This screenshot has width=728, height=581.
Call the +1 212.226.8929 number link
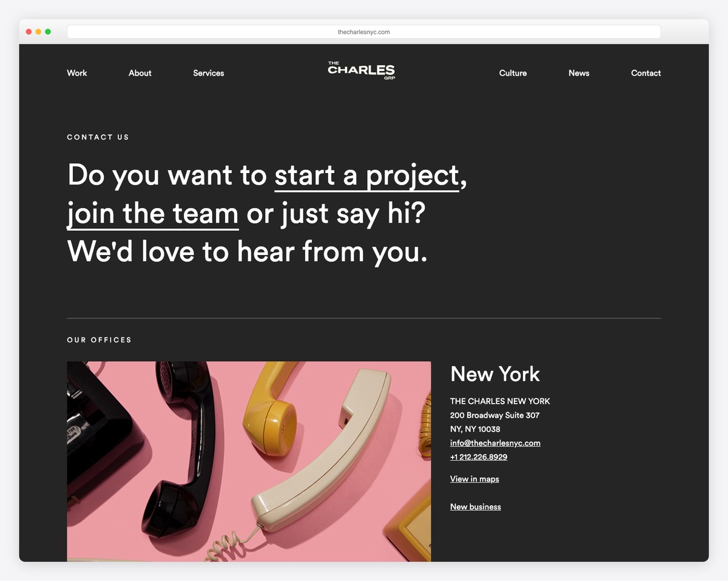(x=479, y=457)
